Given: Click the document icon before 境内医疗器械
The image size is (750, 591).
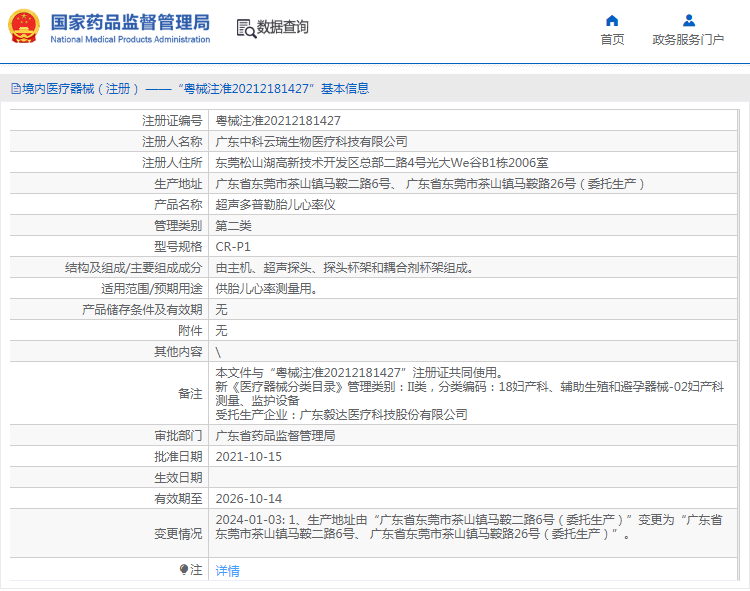Looking at the screenshot, I should [x=16, y=88].
